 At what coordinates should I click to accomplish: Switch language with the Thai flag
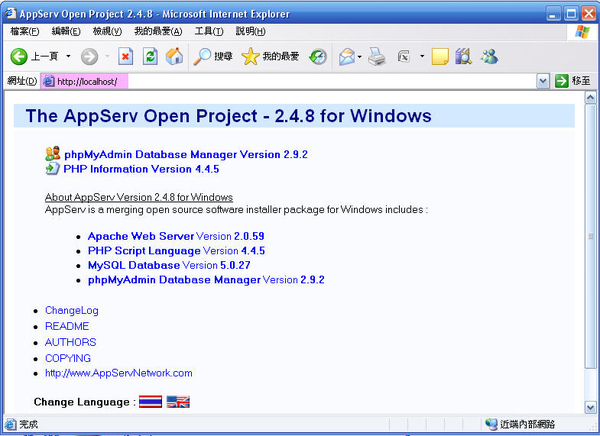150,402
